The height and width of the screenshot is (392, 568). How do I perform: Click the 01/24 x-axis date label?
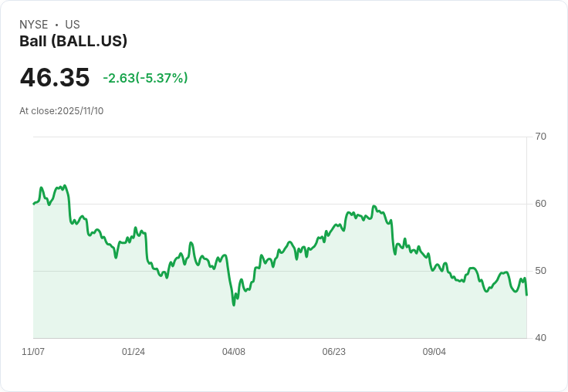(134, 352)
